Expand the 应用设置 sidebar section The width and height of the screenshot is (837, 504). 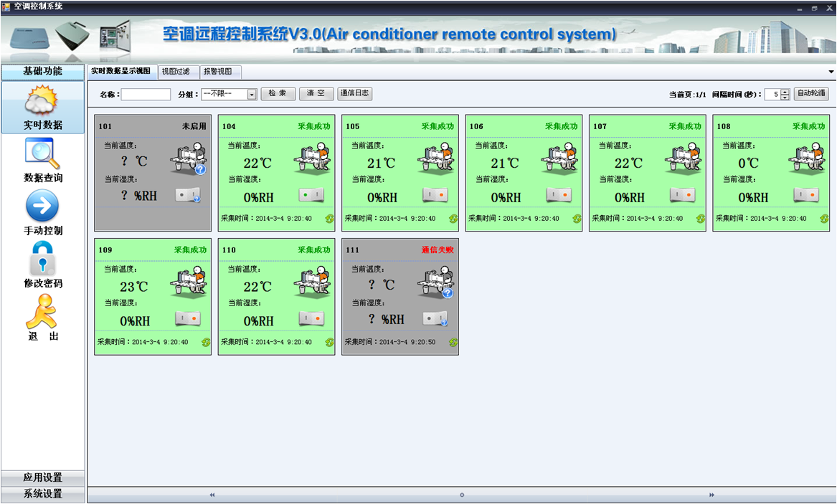point(42,477)
